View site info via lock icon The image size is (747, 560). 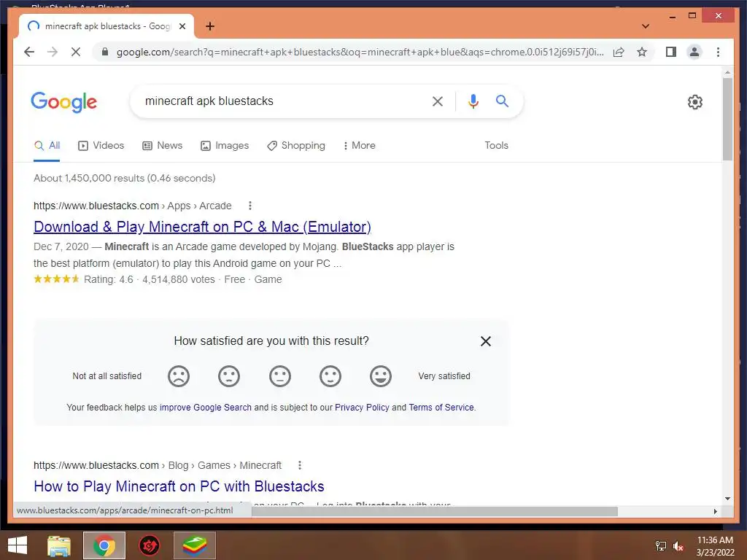pyautogui.click(x=105, y=52)
